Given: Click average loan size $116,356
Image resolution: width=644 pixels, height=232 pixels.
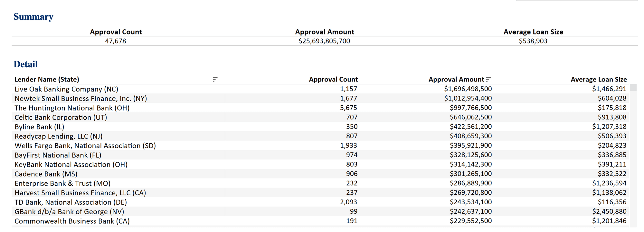Looking at the screenshot, I should (612, 202).
